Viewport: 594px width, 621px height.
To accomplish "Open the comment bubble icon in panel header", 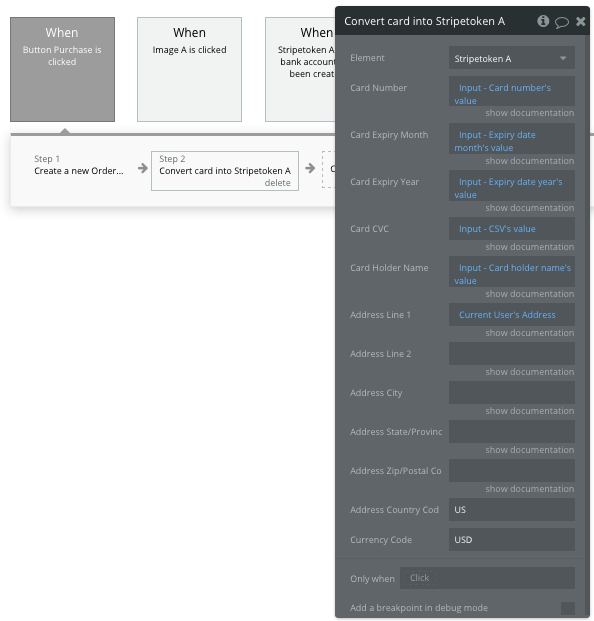I will pyautogui.click(x=562, y=22).
